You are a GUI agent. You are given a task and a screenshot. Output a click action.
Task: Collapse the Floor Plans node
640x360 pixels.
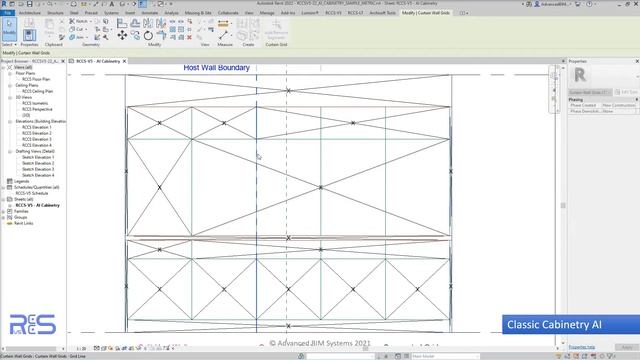10,73
